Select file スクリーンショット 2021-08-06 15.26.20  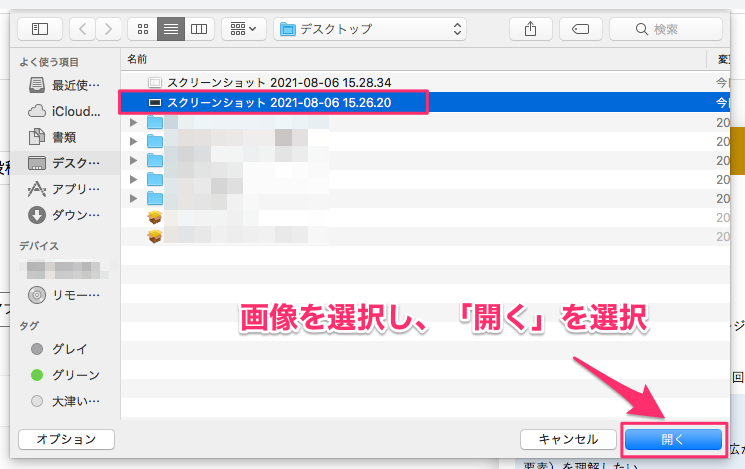[425, 102]
